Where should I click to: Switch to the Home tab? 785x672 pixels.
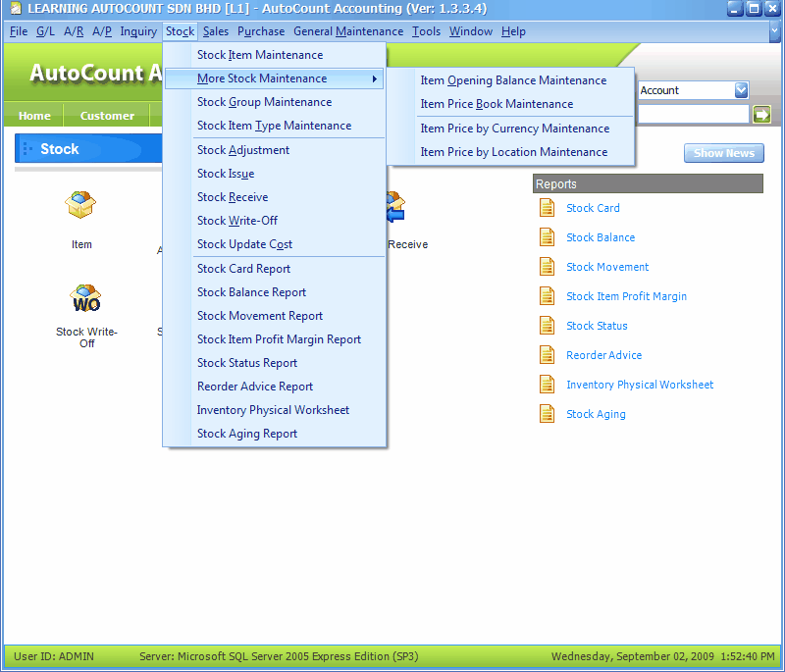(34, 116)
